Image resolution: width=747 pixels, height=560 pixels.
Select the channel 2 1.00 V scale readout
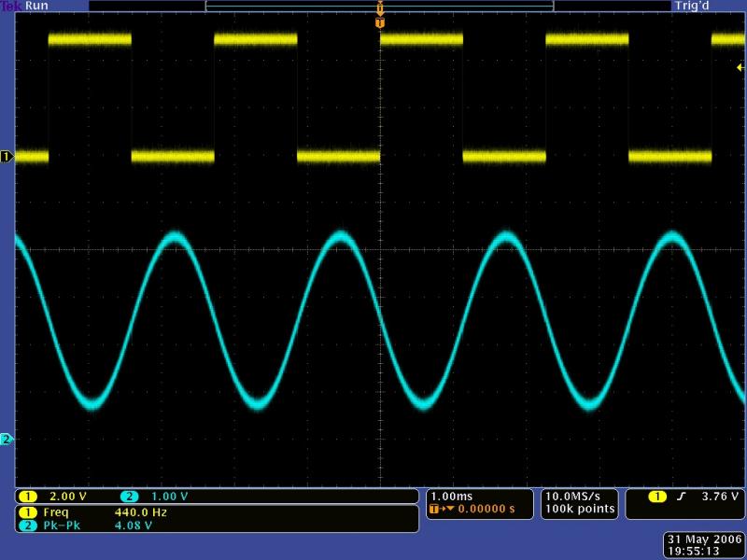(x=169, y=497)
